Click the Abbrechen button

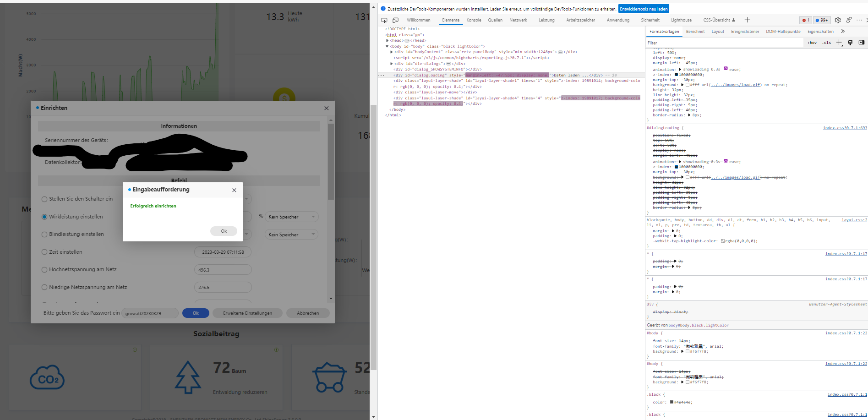pos(308,313)
